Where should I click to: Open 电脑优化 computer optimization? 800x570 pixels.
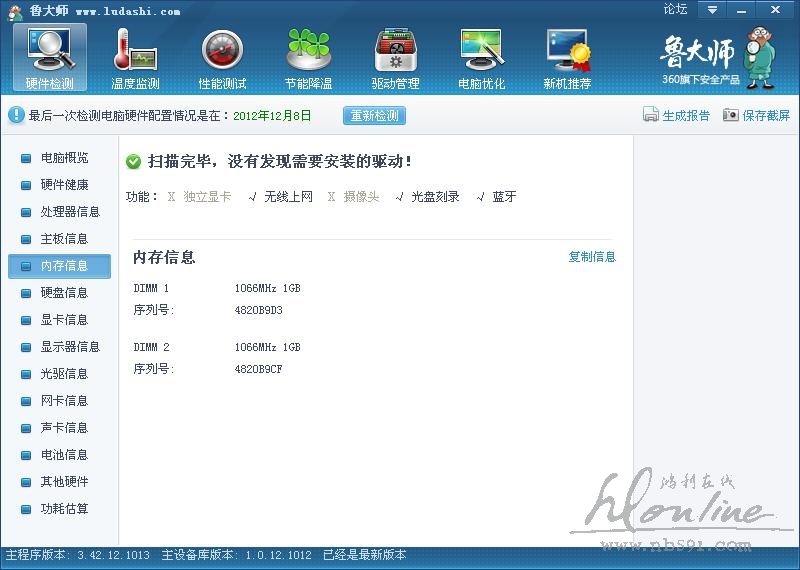click(x=481, y=56)
